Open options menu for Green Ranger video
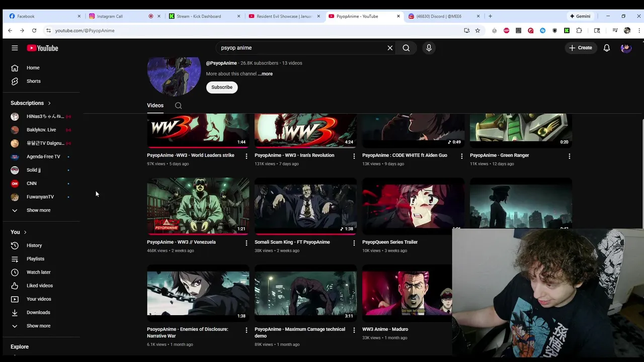Viewport: 644px width, 362px height. click(x=569, y=156)
